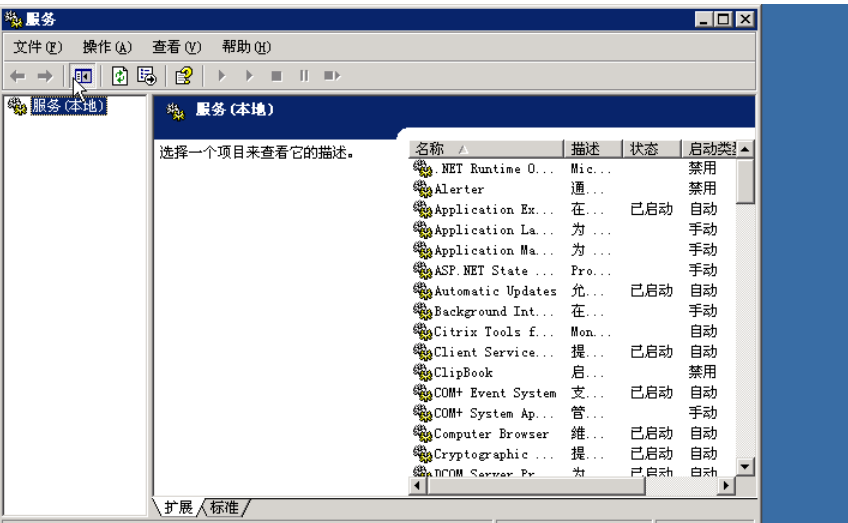This screenshot has width=848, height=523.
Task: Click the Citrix Tools service gear icon
Action: coord(422,331)
